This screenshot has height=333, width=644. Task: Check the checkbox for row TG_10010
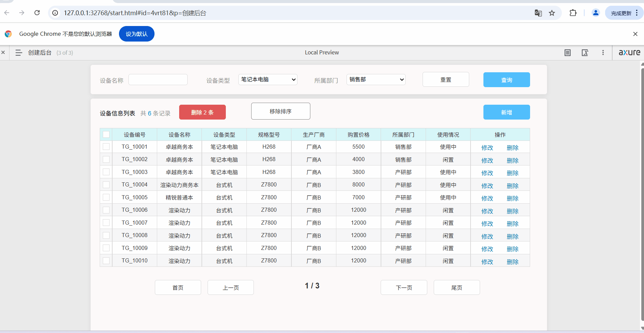[x=106, y=260]
